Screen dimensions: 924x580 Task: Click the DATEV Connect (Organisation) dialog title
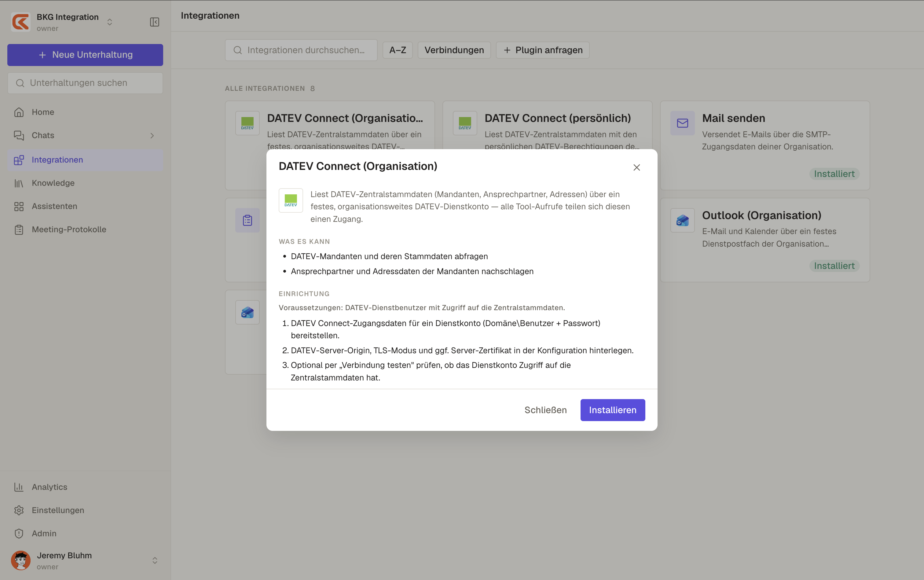(x=358, y=166)
